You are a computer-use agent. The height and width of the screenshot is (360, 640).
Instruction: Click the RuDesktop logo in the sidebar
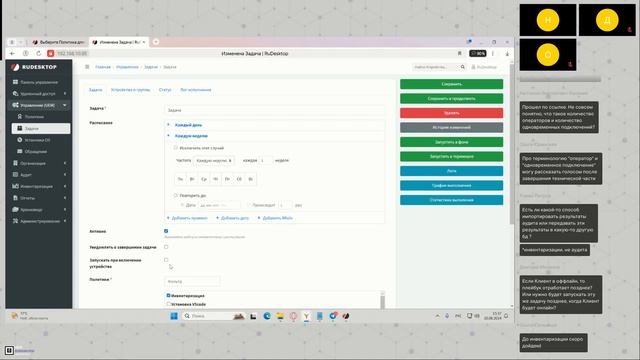34,67
